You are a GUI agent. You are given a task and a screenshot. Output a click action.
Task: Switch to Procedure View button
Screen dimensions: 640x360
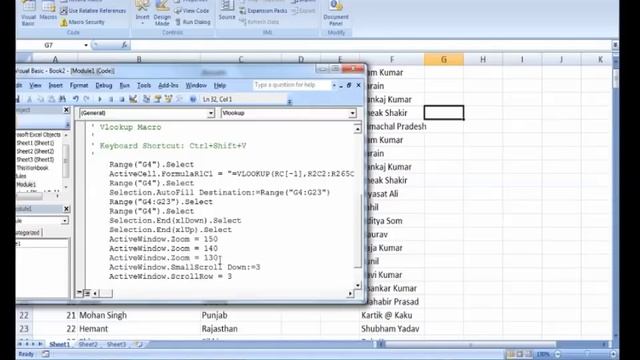pos(80,293)
